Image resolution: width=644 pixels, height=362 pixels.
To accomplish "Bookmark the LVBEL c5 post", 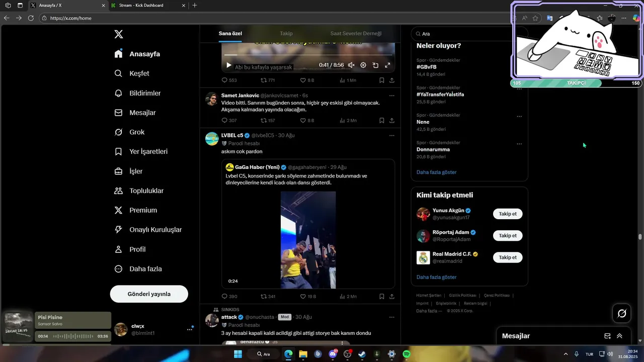I will coord(382,297).
